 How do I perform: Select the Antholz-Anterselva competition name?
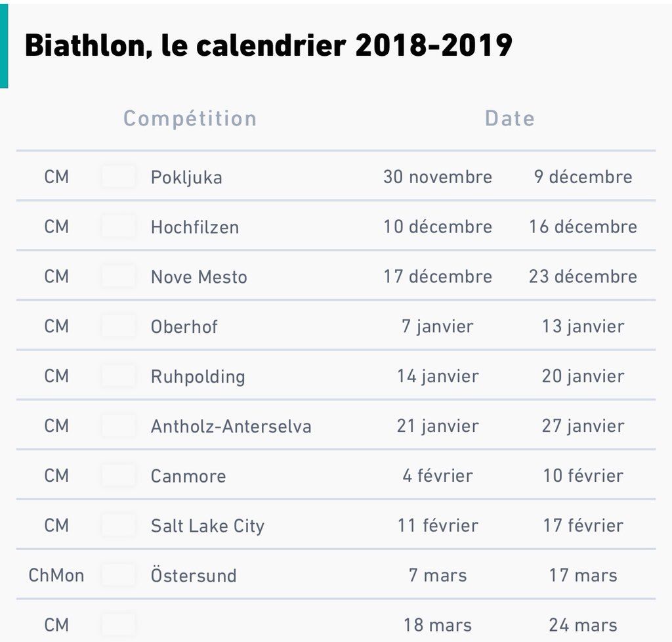(x=231, y=427)
